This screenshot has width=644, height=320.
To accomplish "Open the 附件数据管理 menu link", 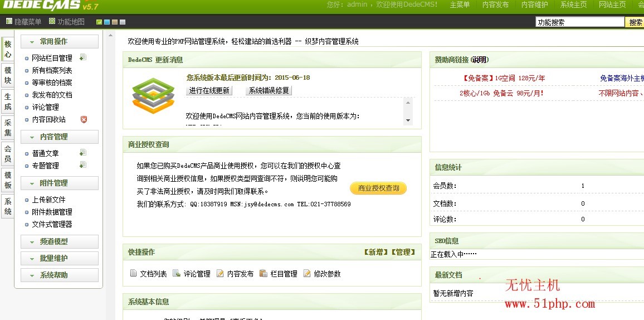I will 52,212.
